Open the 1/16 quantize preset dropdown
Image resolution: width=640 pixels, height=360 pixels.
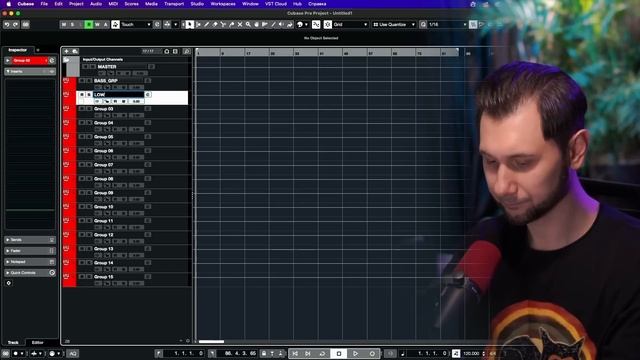tap(447, 24)
